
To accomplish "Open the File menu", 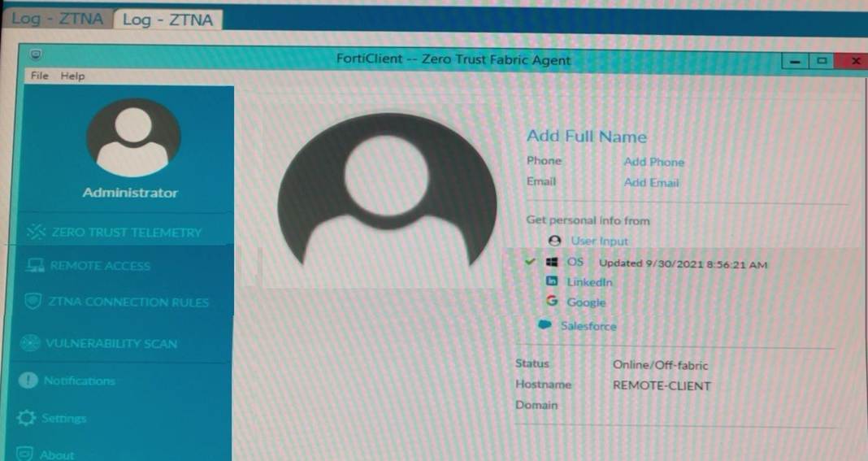I will point(39,76).
